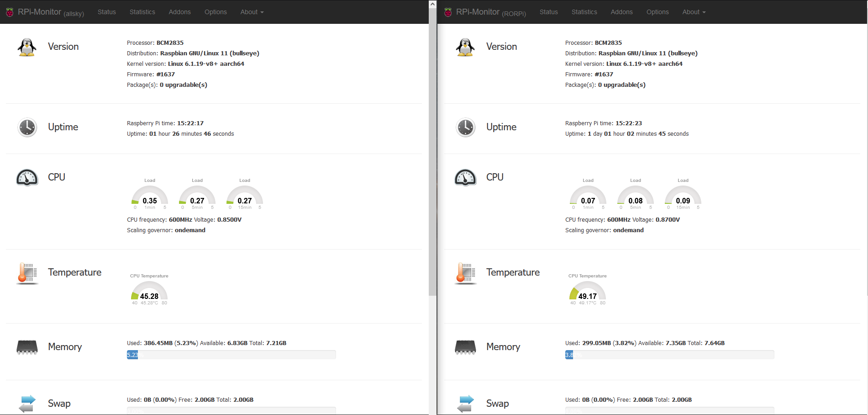Click the Scaling governor ondemand line in the allsky window

click(x=166, y=230)
